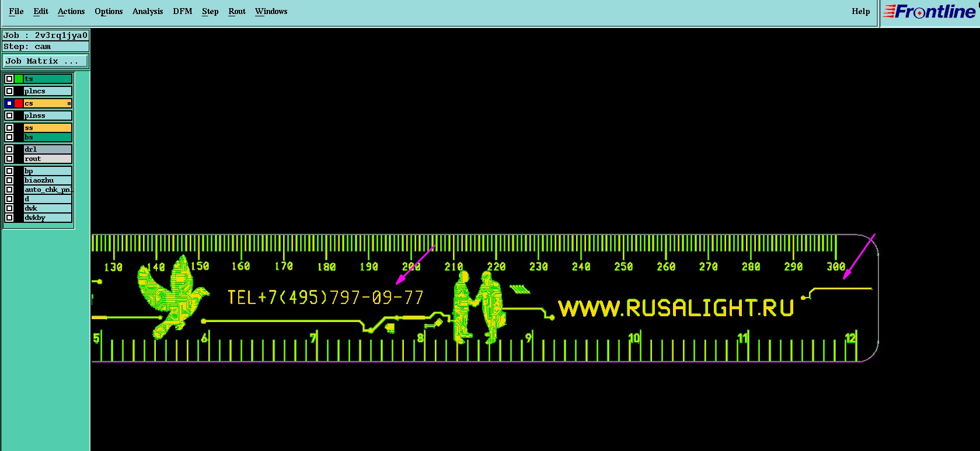Viewport: 980px width, 451px height.
Task: Click the small marker icon on cs layer row
Action: pyautogui.click(x=69, y=103)
